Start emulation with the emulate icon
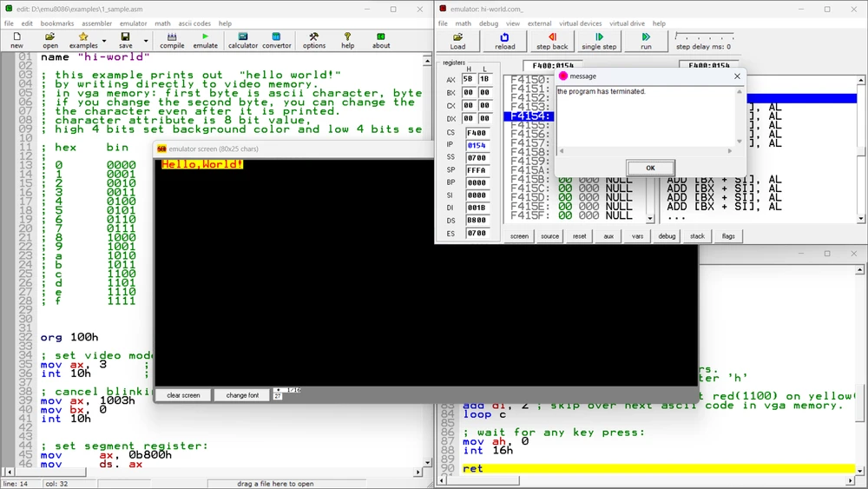 click(x=206, y=40)
